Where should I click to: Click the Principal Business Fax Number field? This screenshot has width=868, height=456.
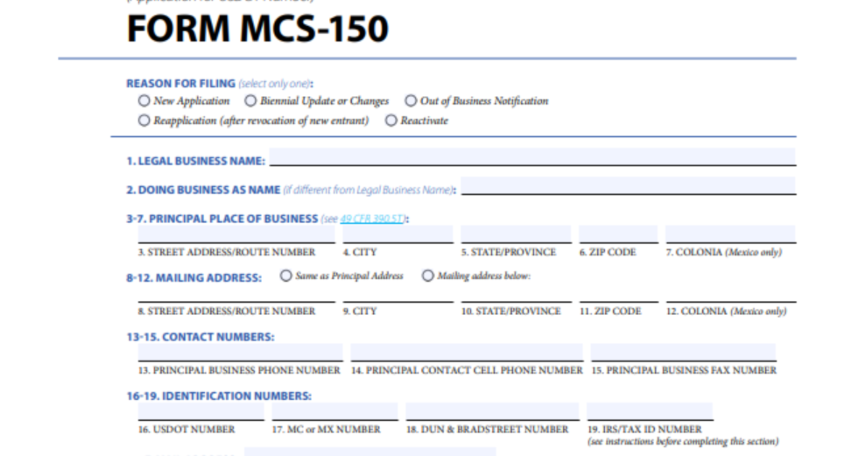pyautogui.click(x=683, y=352)
